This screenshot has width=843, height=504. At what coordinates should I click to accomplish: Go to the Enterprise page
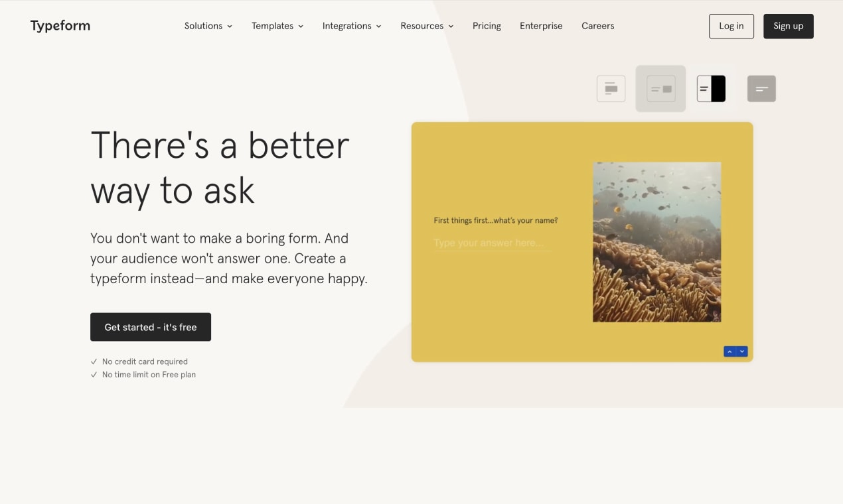pos(541,26)
